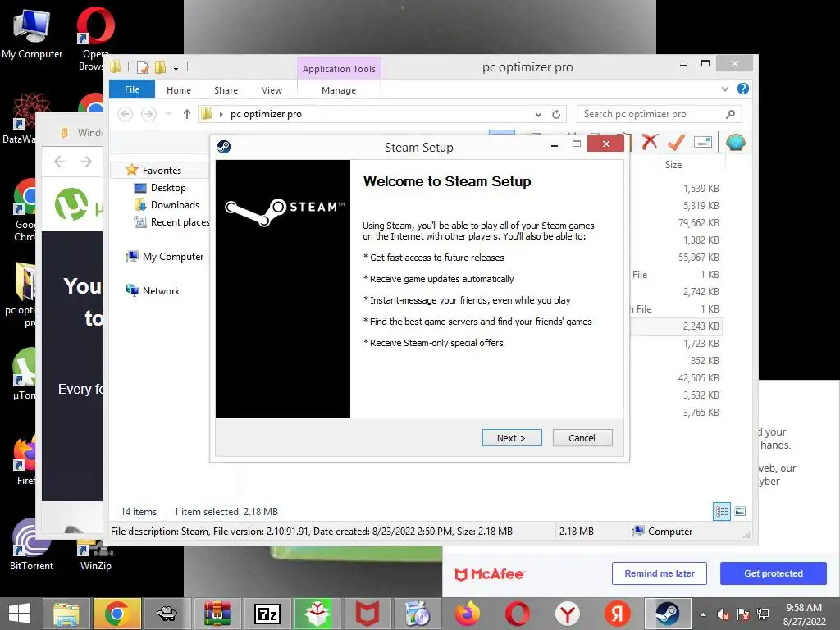Viewport: 840px width, 630px height.
Task: Click the quick access new folder icon
Action: 160,67
